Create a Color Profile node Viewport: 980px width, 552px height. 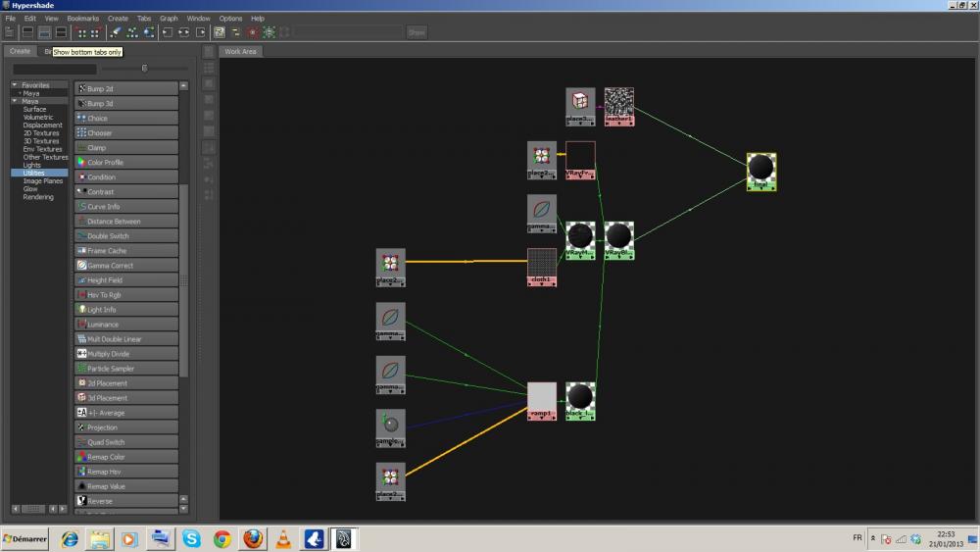click(126, 163)
